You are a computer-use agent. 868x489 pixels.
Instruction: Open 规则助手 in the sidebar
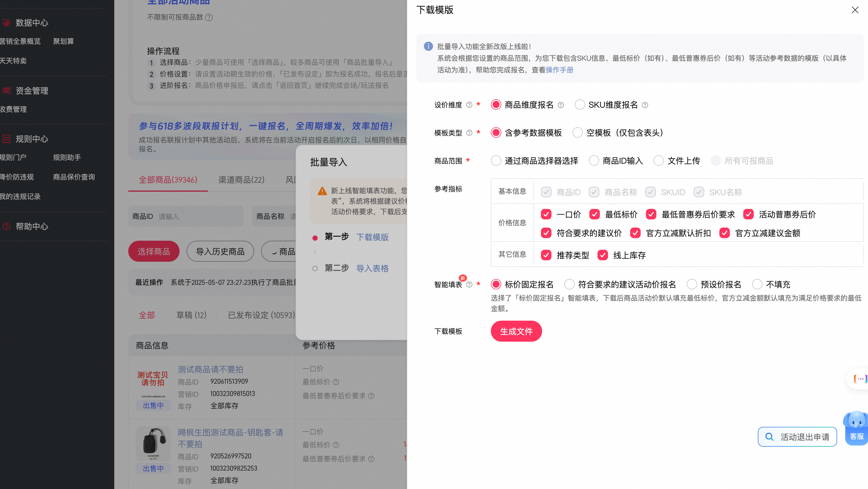tap(67, 158)
